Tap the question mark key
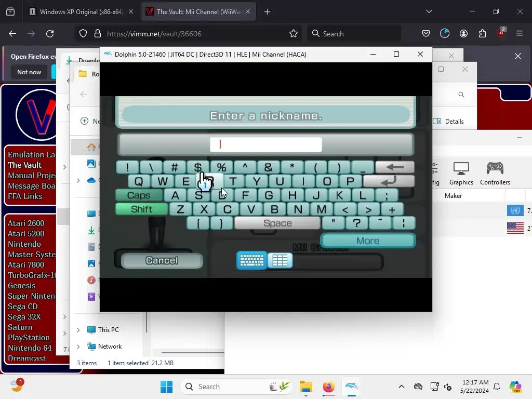 [x=356, y=223]
